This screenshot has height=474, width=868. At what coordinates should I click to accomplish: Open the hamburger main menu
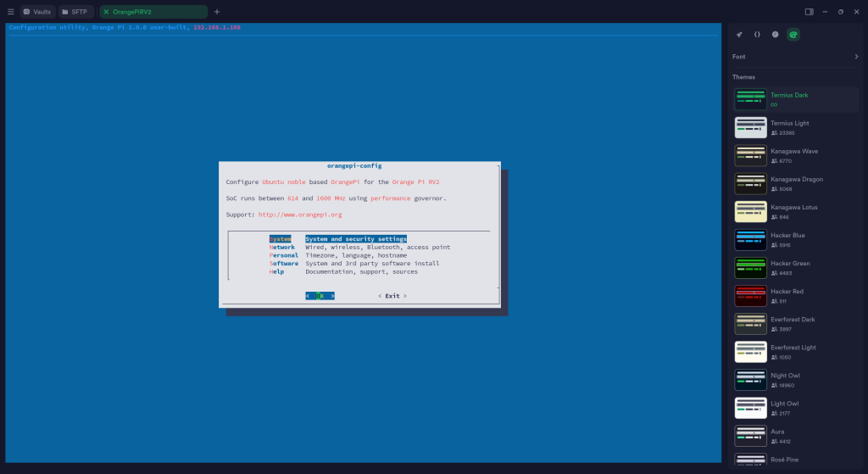[10, 12]
